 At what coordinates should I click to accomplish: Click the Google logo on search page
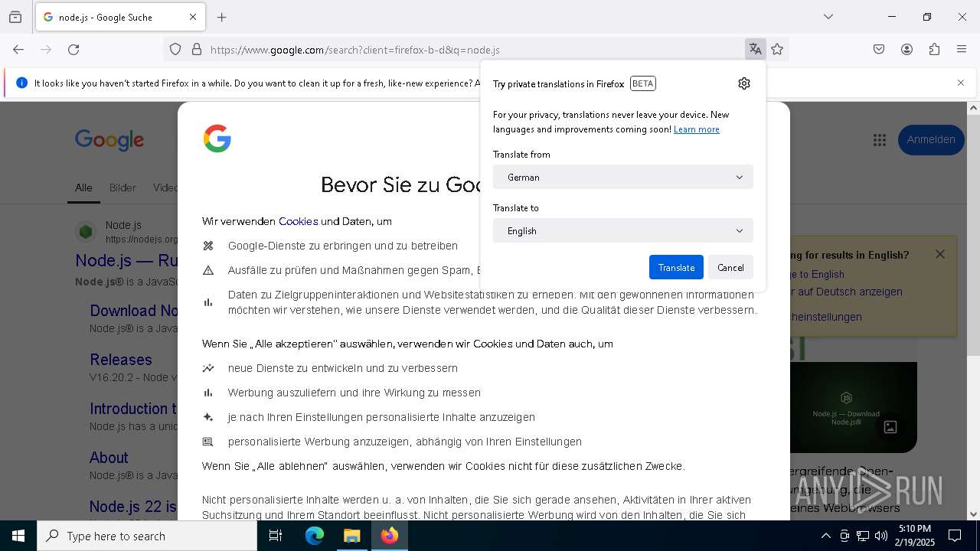coord(109,140)
